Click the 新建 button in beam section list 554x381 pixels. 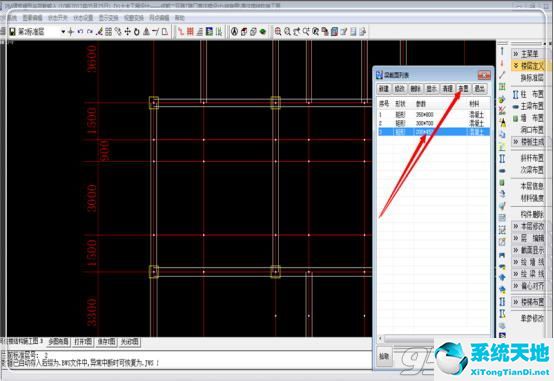click(x=384, y=89)
